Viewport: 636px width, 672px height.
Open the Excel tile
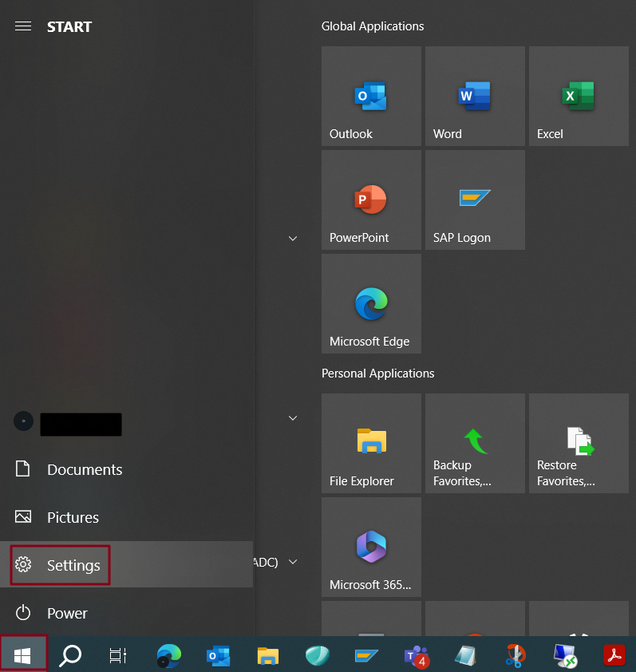[579, 96]
